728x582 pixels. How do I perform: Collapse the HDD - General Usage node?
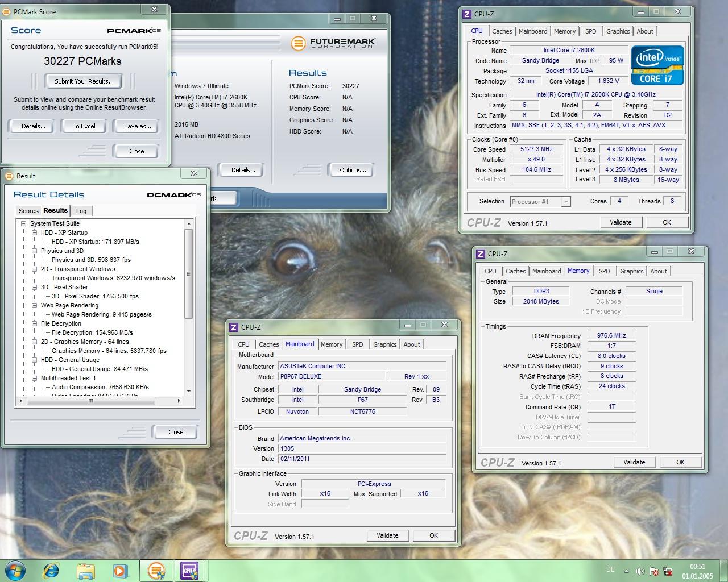(x=35, y=360)
